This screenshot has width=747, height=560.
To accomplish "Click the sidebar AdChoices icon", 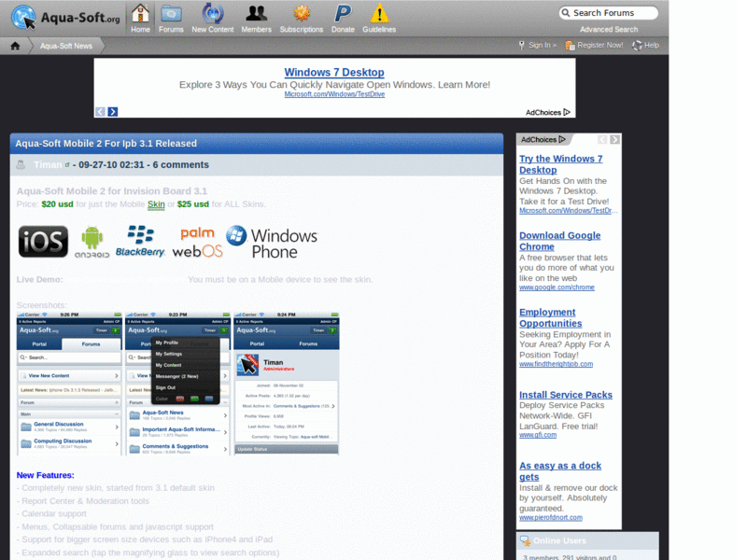I will pyautogui.click(x=562, y=139).
